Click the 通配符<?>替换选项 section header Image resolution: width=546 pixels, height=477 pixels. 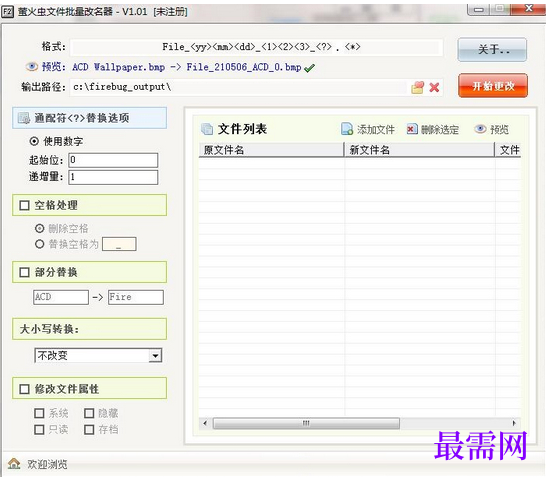pos(89,118)
